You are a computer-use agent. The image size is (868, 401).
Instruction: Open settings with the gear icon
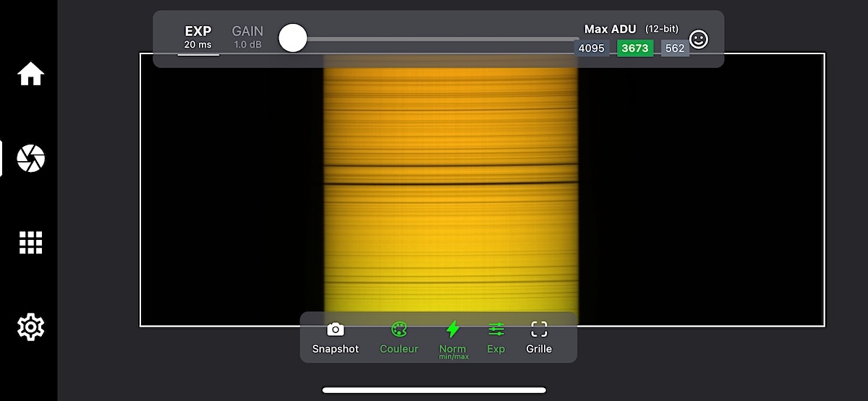pos(30,327)
